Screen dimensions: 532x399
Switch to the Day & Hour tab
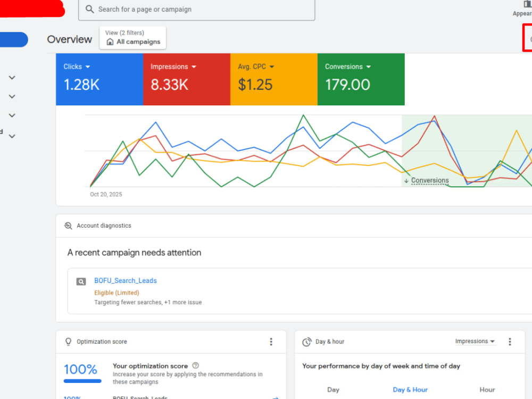pyautogui.click(x=410, y=390)
